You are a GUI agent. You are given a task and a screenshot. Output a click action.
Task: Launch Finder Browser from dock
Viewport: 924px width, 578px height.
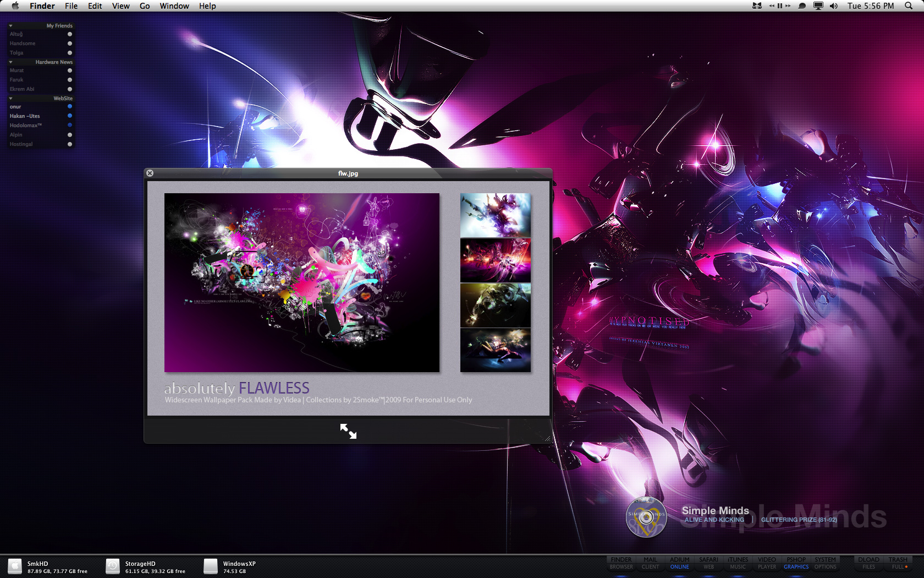click(621, 563)
